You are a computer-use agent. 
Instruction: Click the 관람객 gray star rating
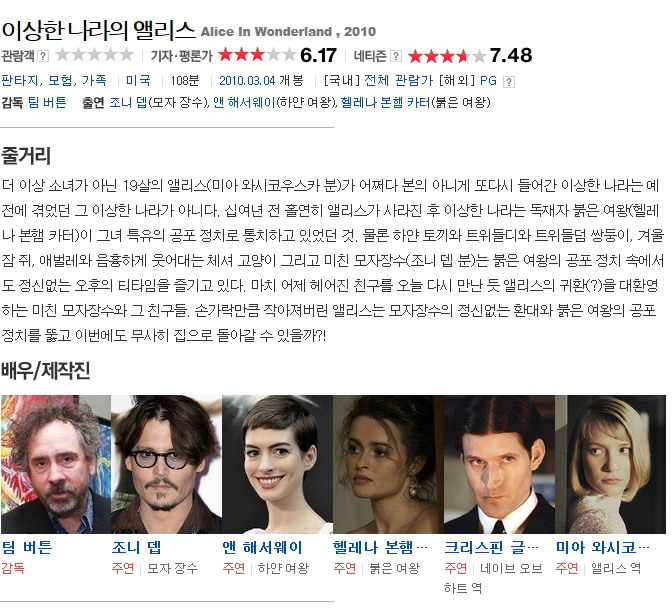[x=95, y=55]
